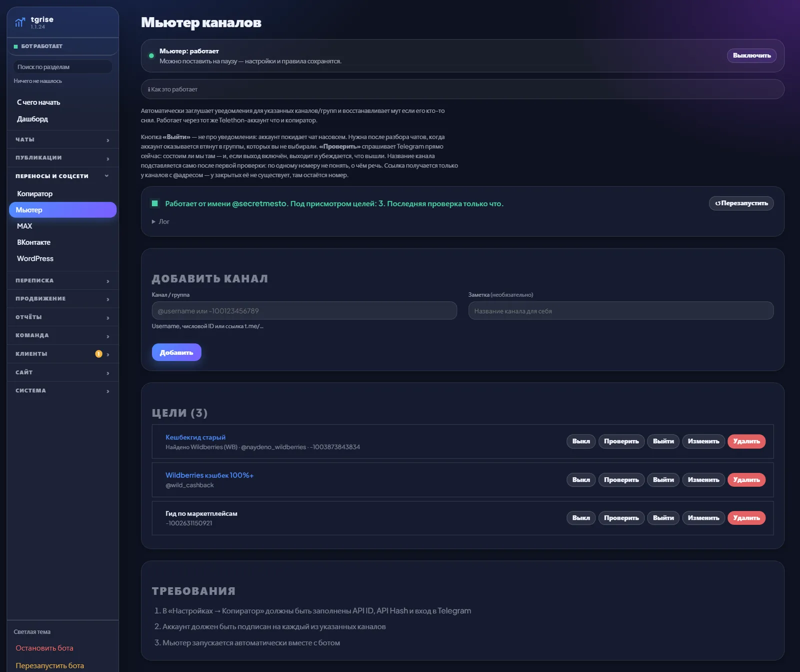Expand the Публикации sidebar section
Screen dimensions: 800x672
click(62, 158)
